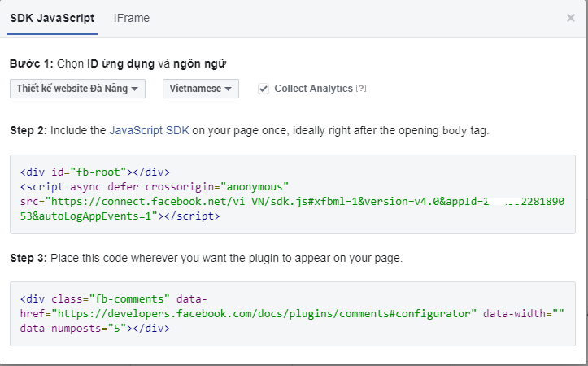The height and width of the screenshot is (366, 588).
Task: Click the 'Bước 1:' heading text
Action: click(32, 63)
